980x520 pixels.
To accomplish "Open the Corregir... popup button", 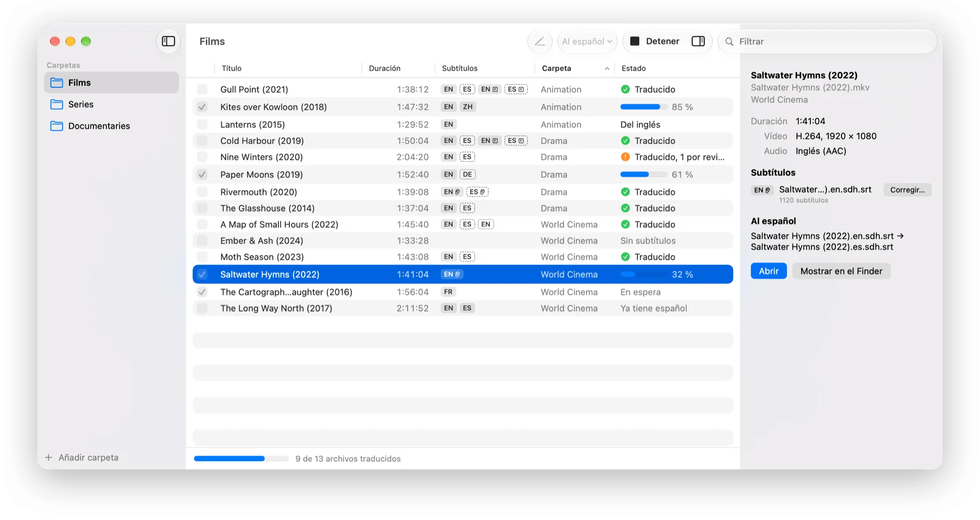I will click(907, 190).
